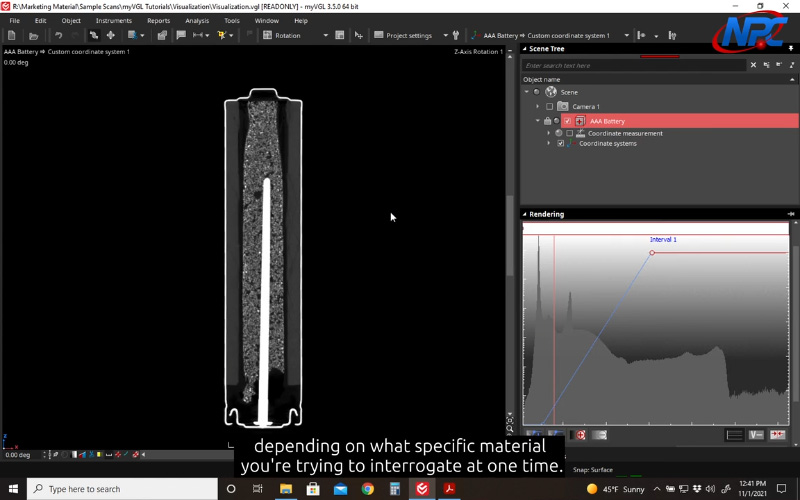Click the viewport vertical scrollbar

coord(510,235)
